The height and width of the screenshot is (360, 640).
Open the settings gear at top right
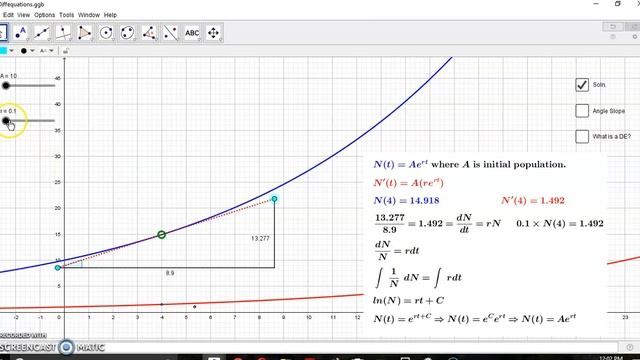[x=635, y=37]
